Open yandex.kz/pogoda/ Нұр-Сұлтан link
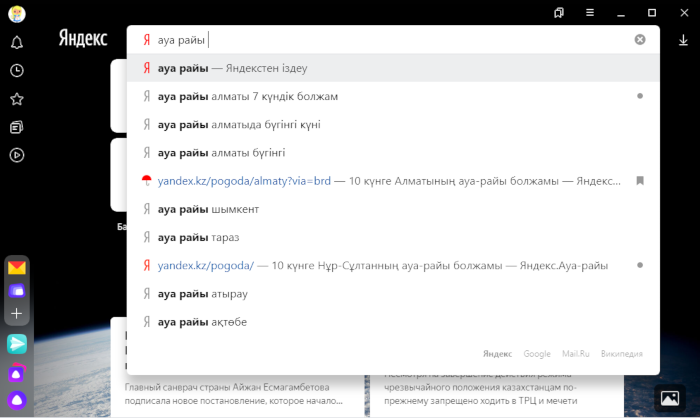 pyautogui.click(x=205, y=266)
